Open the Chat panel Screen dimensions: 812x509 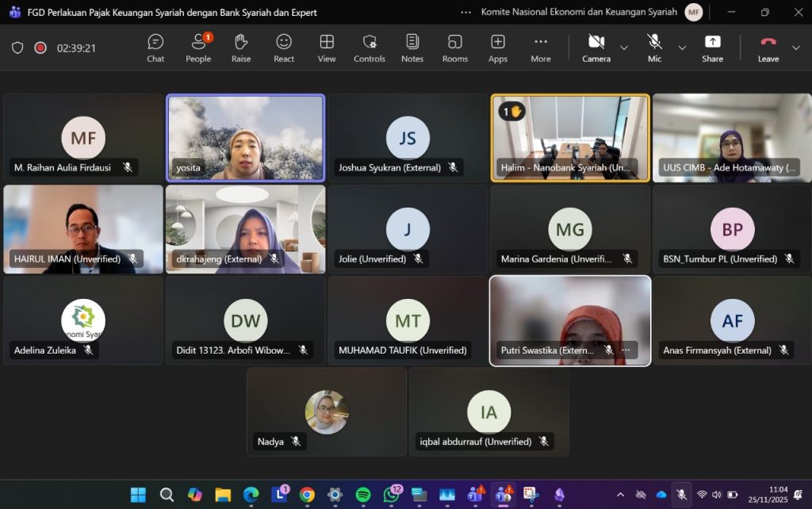point(155,48)
